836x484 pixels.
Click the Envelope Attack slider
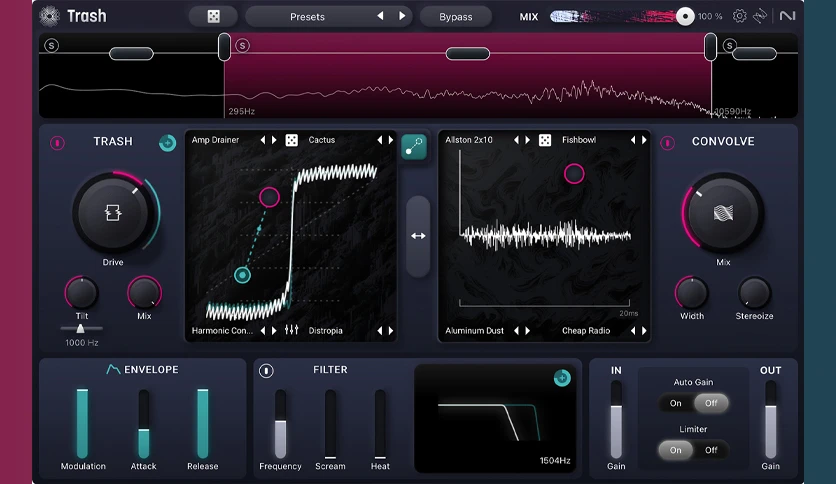[x=144, y=423]
